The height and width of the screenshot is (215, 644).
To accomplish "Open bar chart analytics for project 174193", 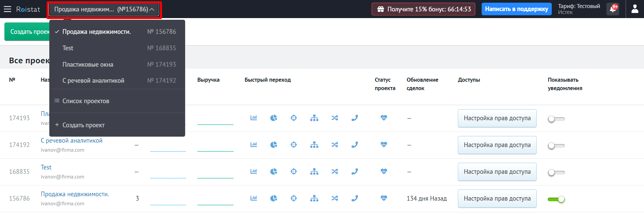I will click(x=254, y=118).
